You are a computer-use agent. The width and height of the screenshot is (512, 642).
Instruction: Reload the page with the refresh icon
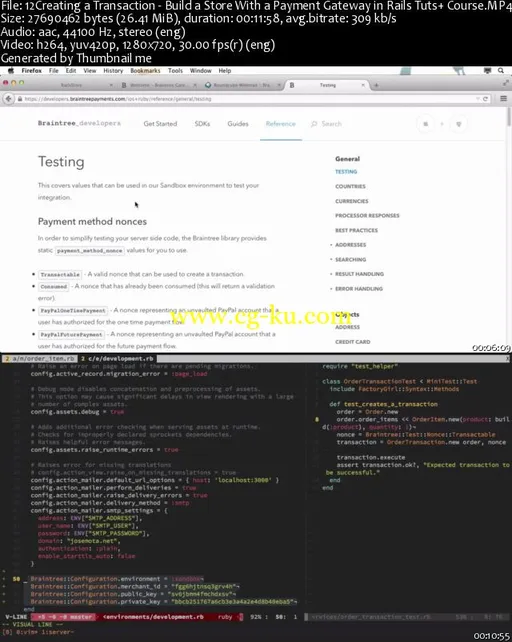pos(485,99)
